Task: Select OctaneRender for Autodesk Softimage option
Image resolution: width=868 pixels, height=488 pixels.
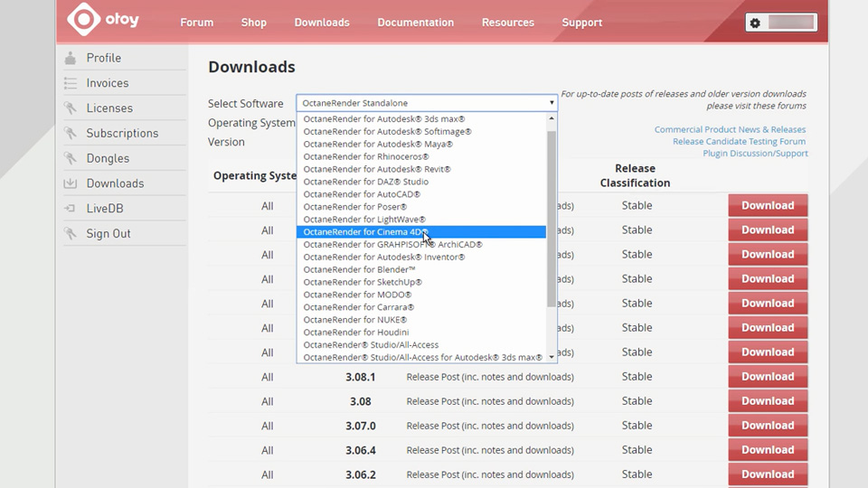Action: pos(421,132)
